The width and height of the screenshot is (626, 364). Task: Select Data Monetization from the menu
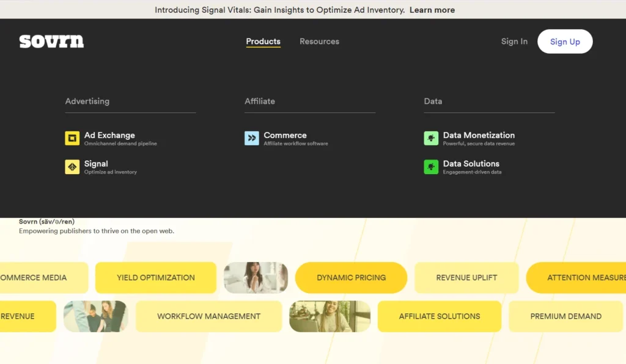point(479,135)
